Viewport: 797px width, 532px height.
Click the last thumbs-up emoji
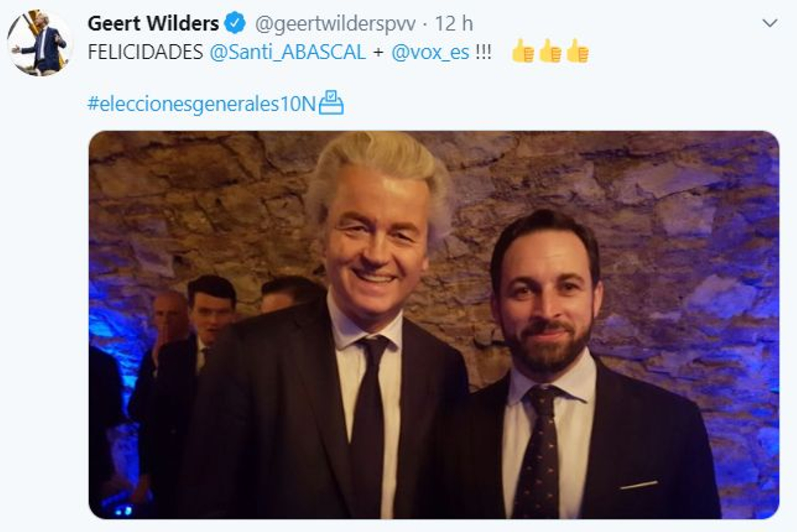point(578,50)
